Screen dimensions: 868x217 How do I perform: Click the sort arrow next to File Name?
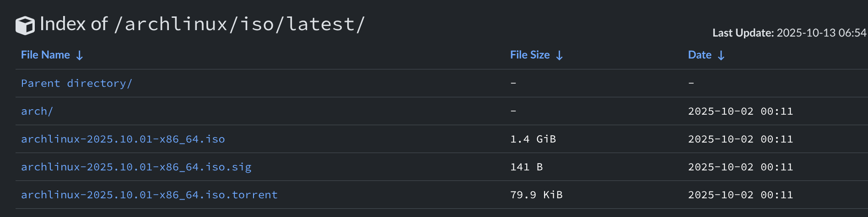coord(80,55)
